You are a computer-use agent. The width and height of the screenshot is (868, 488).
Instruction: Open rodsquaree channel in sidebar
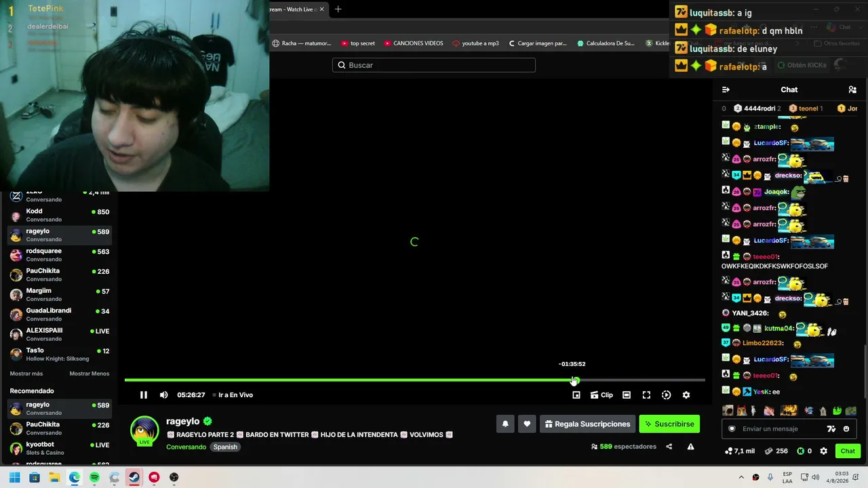[x=59, y=255]
